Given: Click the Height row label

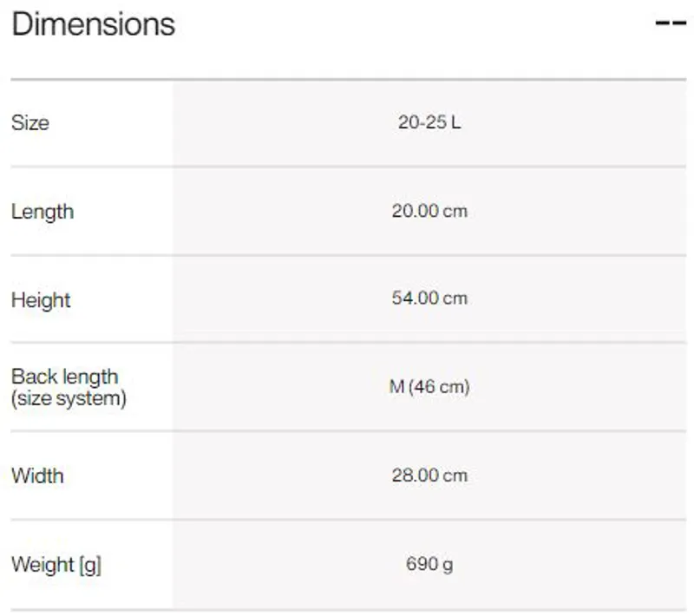Looking at the screenshot, I should click(x=41, y=301).
